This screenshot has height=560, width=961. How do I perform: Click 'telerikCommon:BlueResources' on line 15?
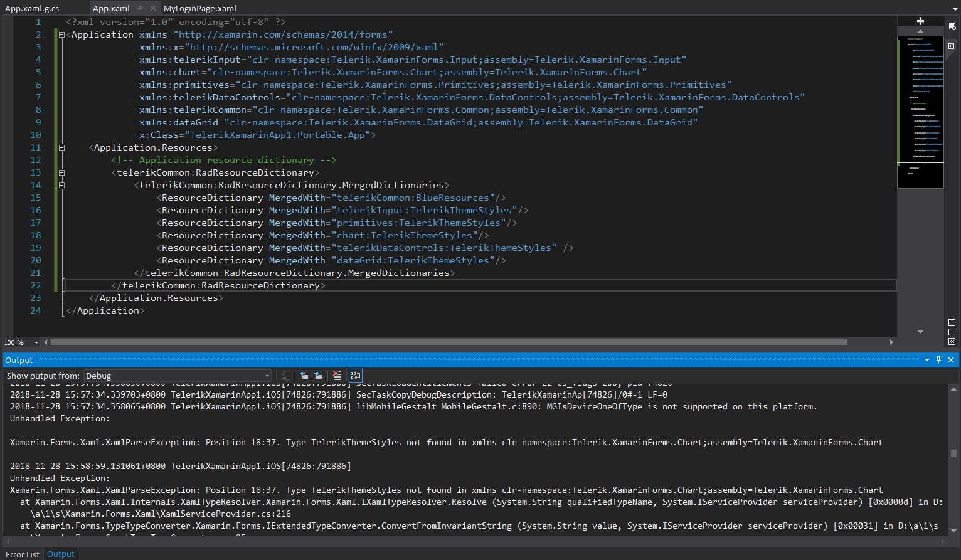tap(413, 198)
